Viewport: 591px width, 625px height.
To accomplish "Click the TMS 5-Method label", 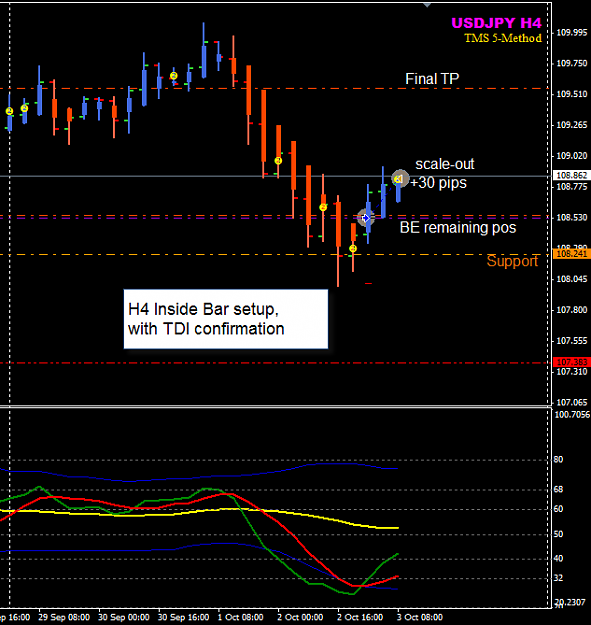I will [503, 38].
